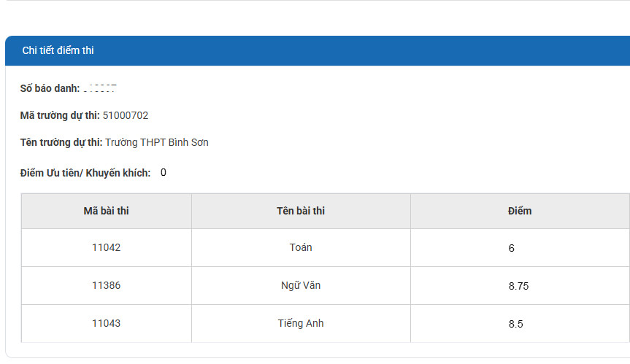Click the Tiếng Anh score 8.5

tap(516, 324)
